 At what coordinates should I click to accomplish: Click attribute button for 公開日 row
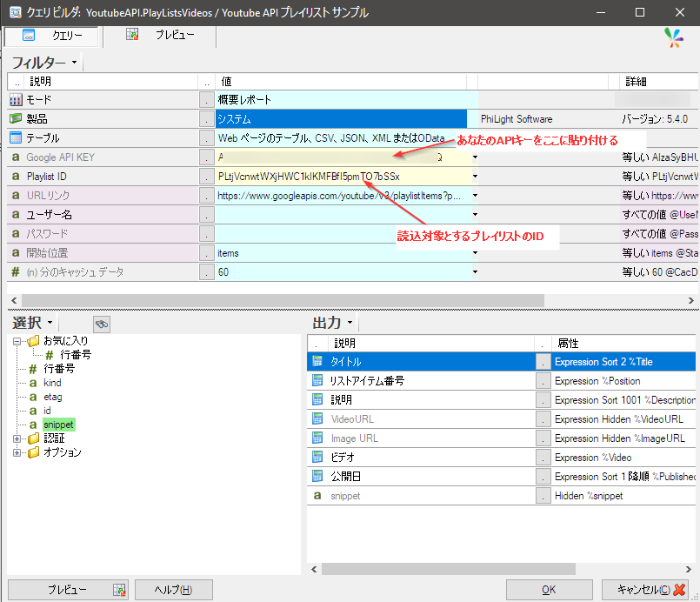point(543,477)
